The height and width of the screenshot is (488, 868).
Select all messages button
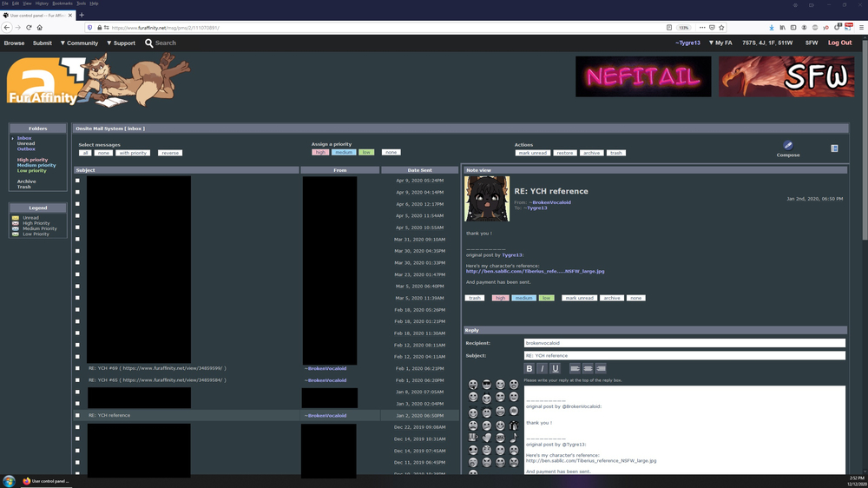coord(85,153)
